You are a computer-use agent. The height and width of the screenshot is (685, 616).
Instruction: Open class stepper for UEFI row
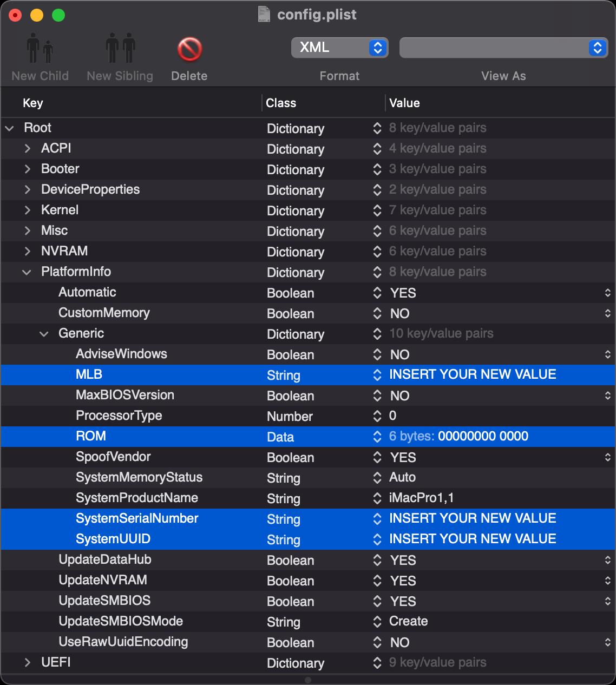[x=377, y=663]
